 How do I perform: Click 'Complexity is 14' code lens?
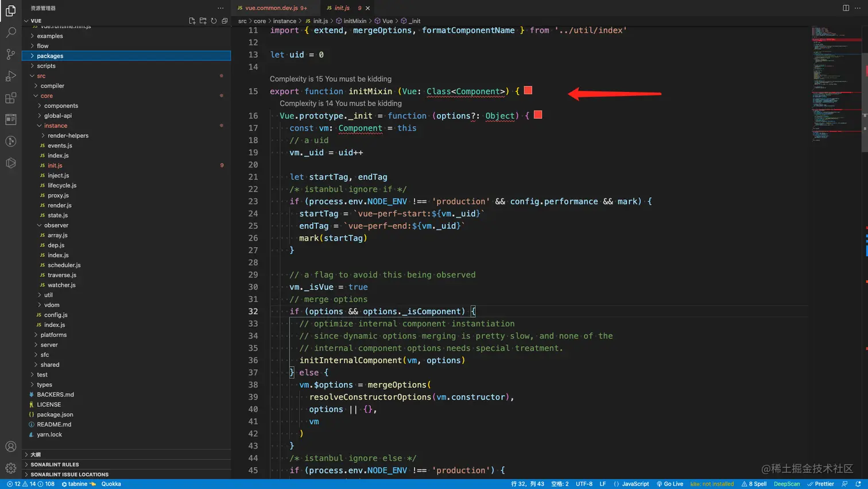pyautogui.click(x=340, y=103)
